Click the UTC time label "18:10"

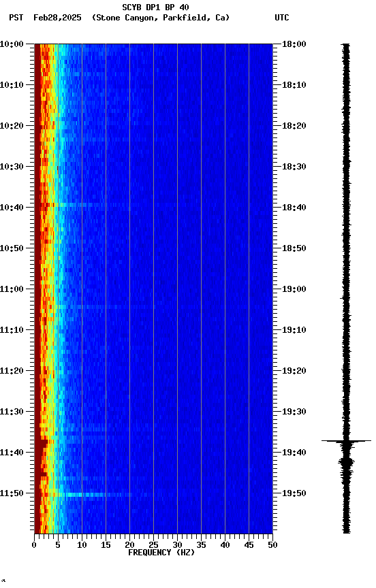[294, 85]
